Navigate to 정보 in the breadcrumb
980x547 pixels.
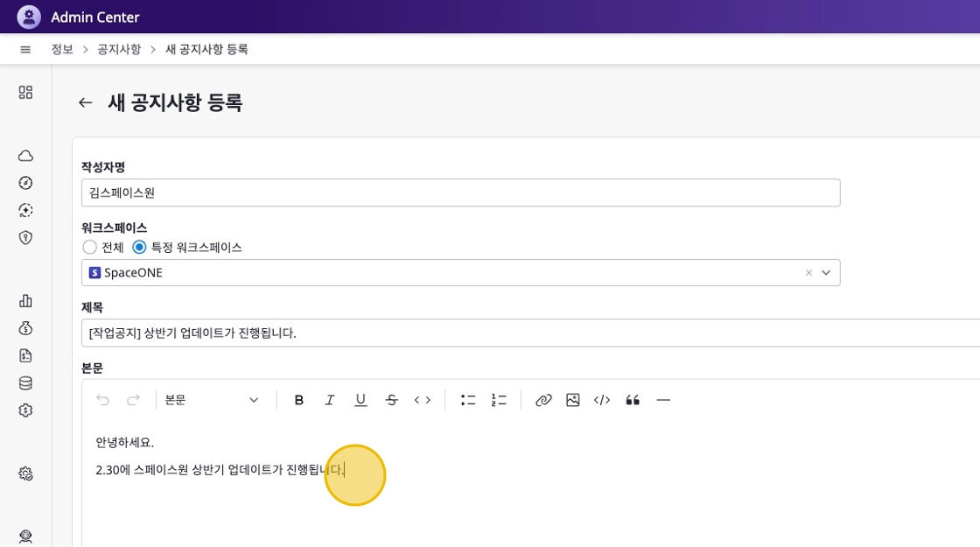click(x=62, y=50)
